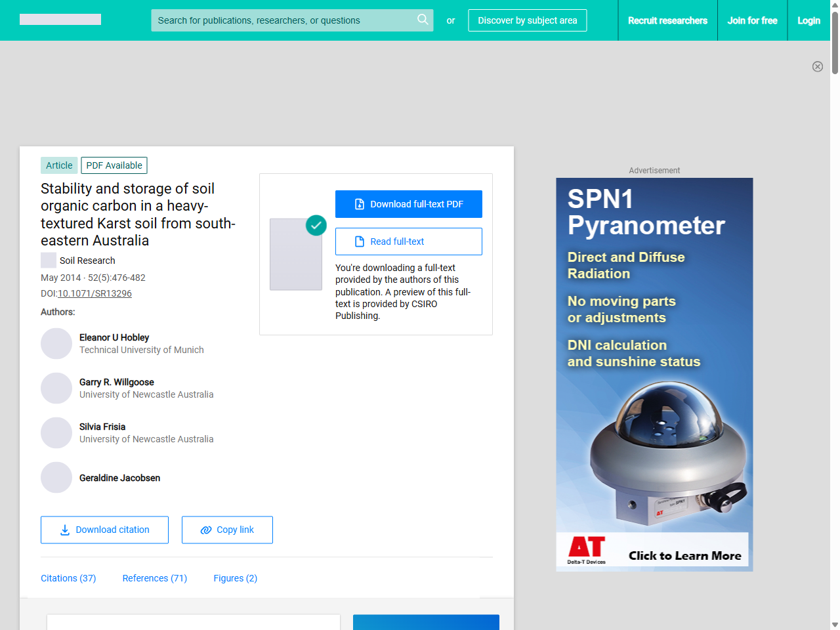The width and height of the screenshot is (840, 630).
Task: Open the publication preview thumbnail
Action: [x=296, y=255]
